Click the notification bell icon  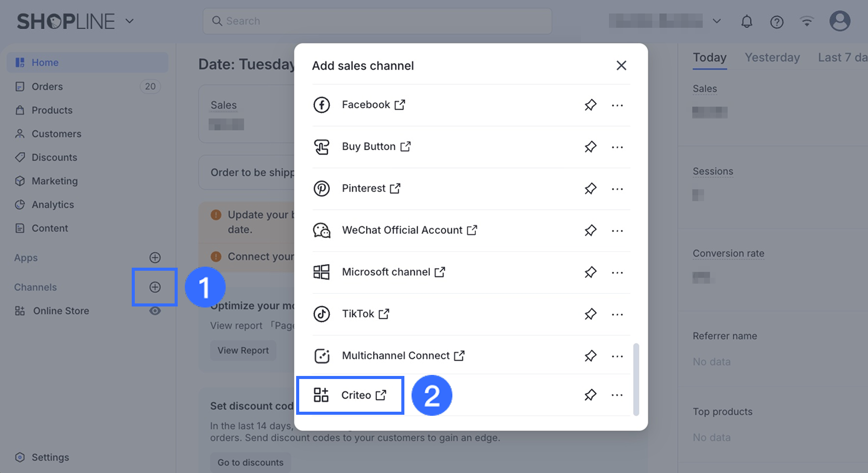(x=746, y=21)
